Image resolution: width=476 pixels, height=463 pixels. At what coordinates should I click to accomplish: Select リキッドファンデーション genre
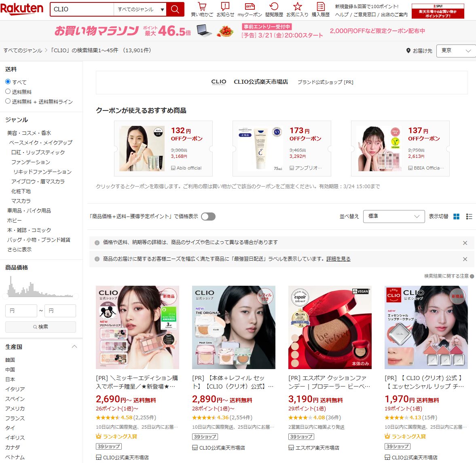(42, 172)
